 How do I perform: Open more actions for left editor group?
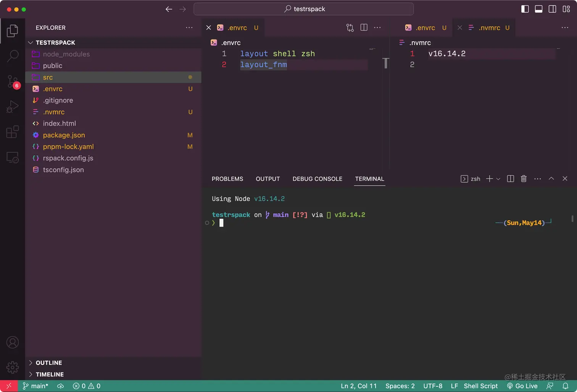[377, 27]
